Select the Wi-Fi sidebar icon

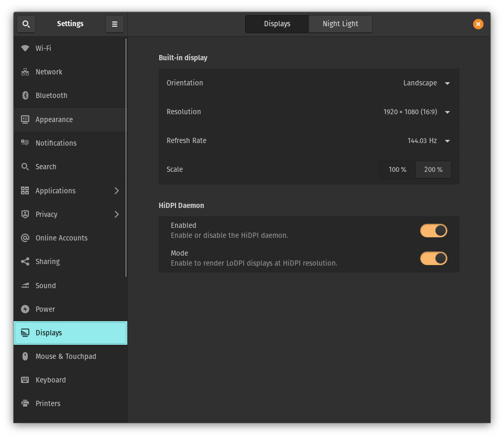pyautogui.click(x=25, y=48)
